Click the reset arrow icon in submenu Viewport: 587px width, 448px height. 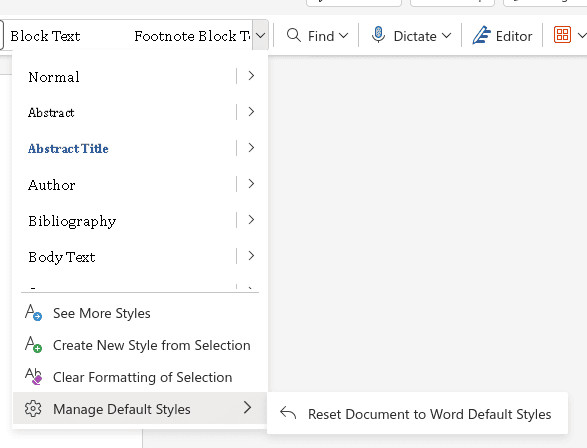click(288, 413)
